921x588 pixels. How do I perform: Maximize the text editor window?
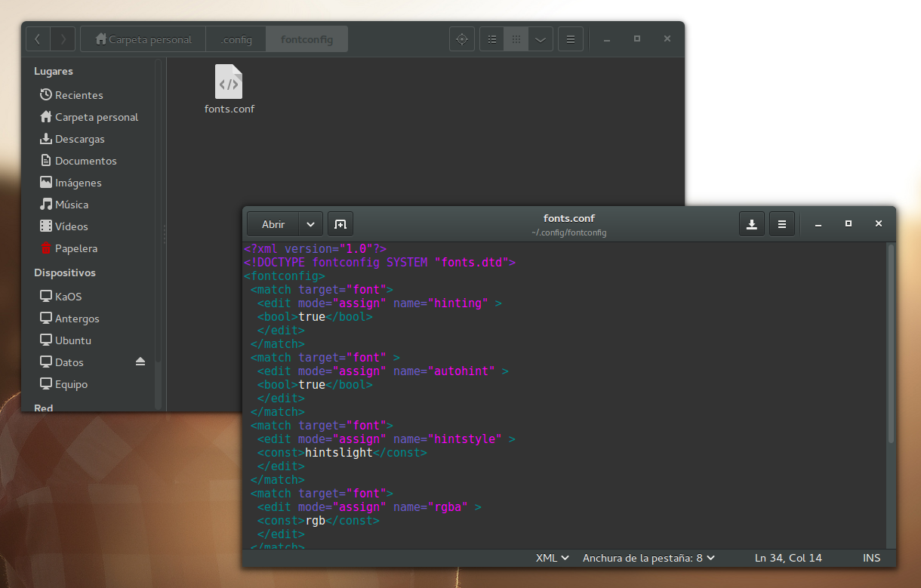[x=849, y=224]
